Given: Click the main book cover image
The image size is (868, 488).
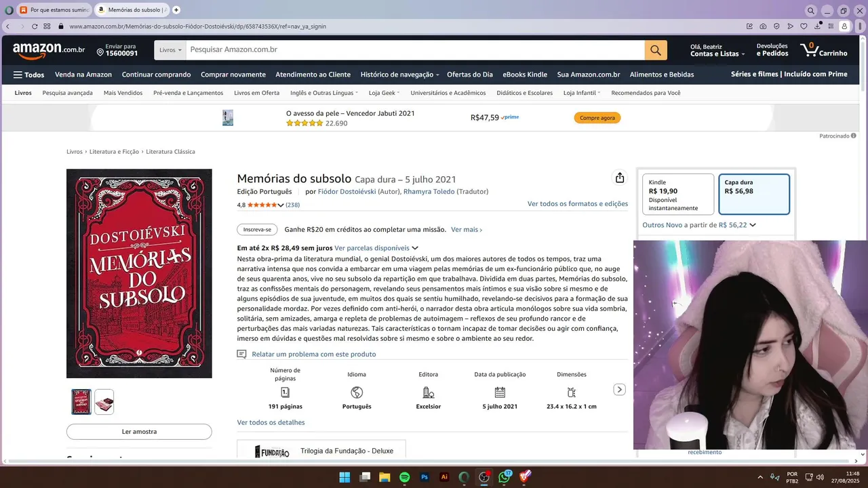Looking at the screenshot, I should pos(139,273).
